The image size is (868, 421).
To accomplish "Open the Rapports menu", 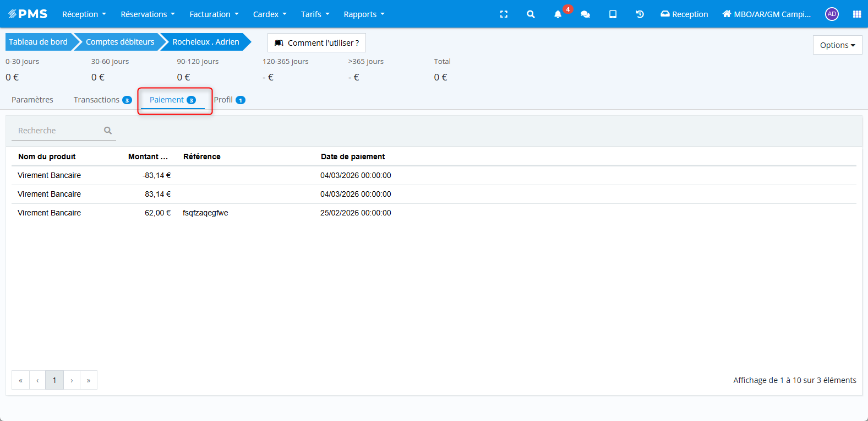I will point(364,14).
